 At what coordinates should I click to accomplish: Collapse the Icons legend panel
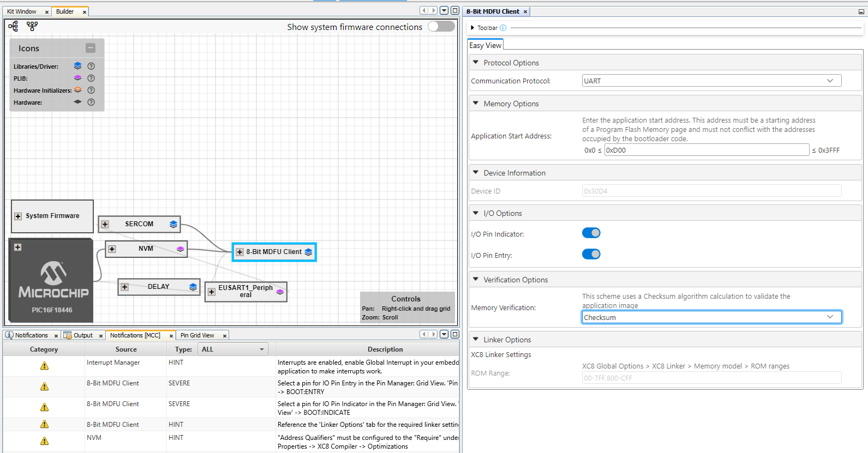click(x=91, y=48)
